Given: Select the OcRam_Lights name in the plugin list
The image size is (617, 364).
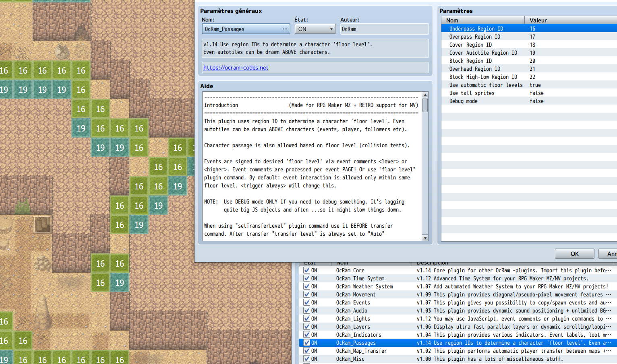Looking at the screenshot, I should click(x=353, y=319).
